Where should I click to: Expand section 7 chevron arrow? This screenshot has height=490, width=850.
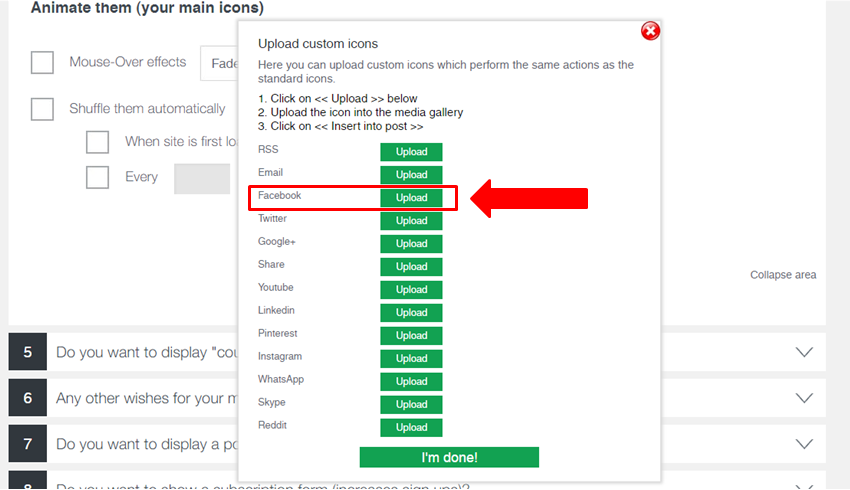click(x=804, y=444)
